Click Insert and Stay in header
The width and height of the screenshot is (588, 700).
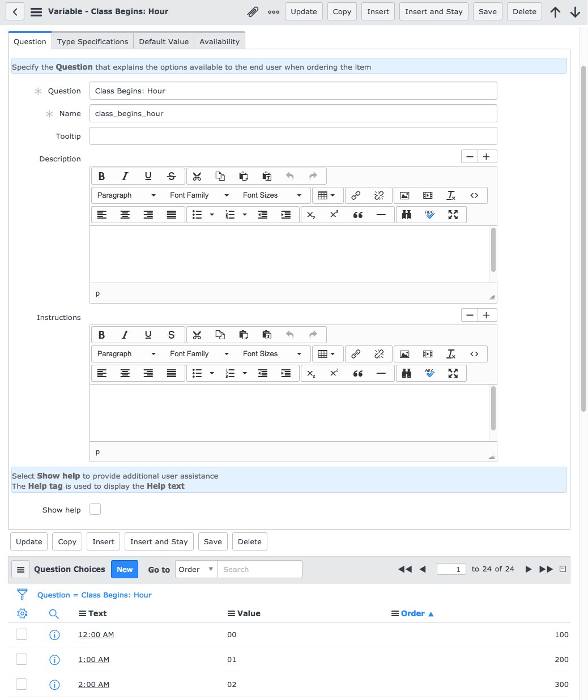click(x=434, y=12)
